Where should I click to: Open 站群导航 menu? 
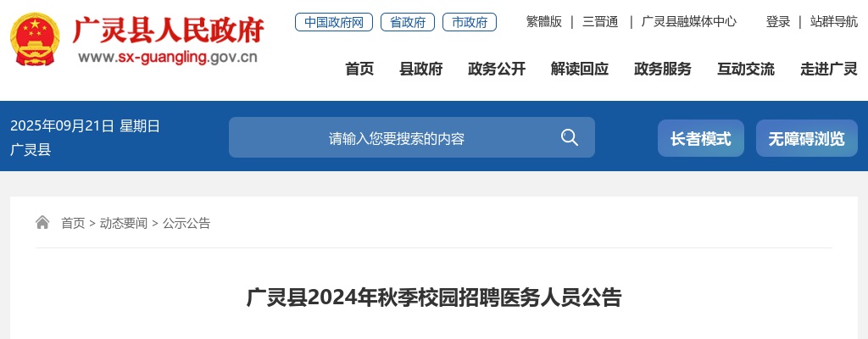coord(834,22)
